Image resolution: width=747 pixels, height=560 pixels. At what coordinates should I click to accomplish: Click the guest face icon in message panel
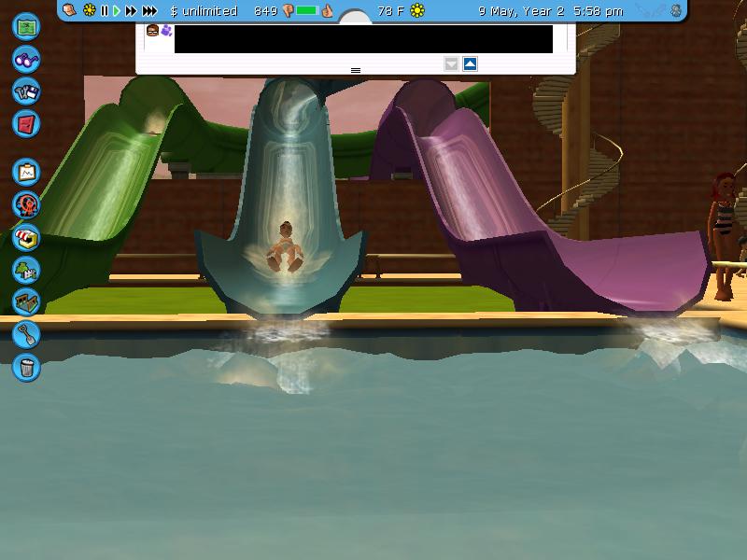(152, 31)
